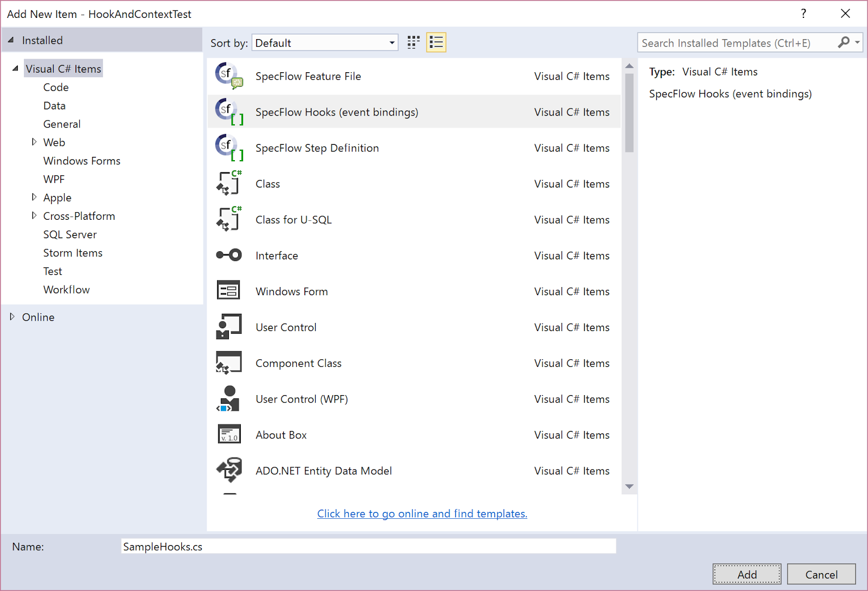
Task: Click the scrollbar down arrow
Action: tap(629, 486)
